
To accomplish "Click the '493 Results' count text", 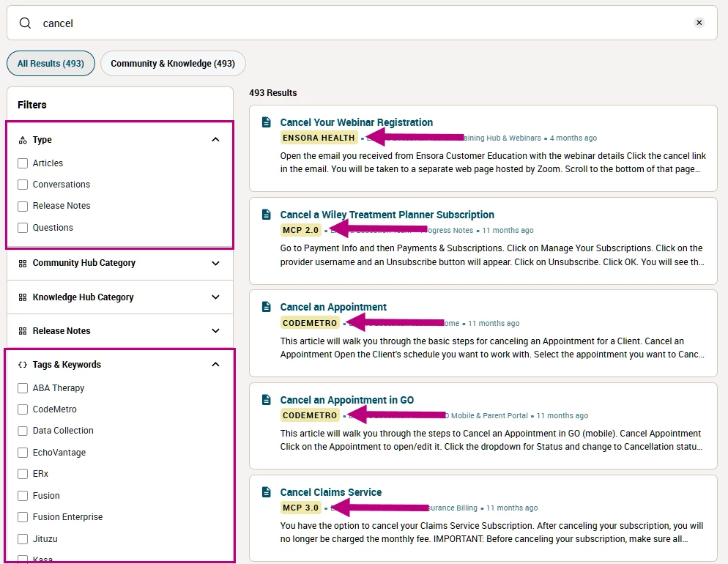I will point(273,93).
